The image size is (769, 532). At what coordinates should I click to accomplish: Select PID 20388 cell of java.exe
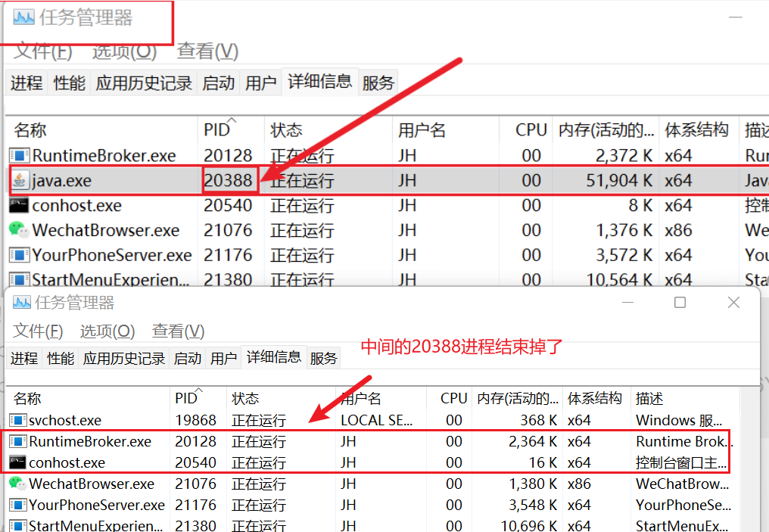228,180
